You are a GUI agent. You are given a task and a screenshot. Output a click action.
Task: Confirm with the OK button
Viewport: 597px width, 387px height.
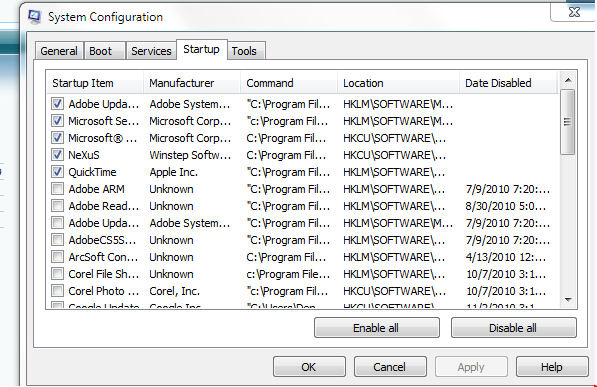[x=309, y=367]
